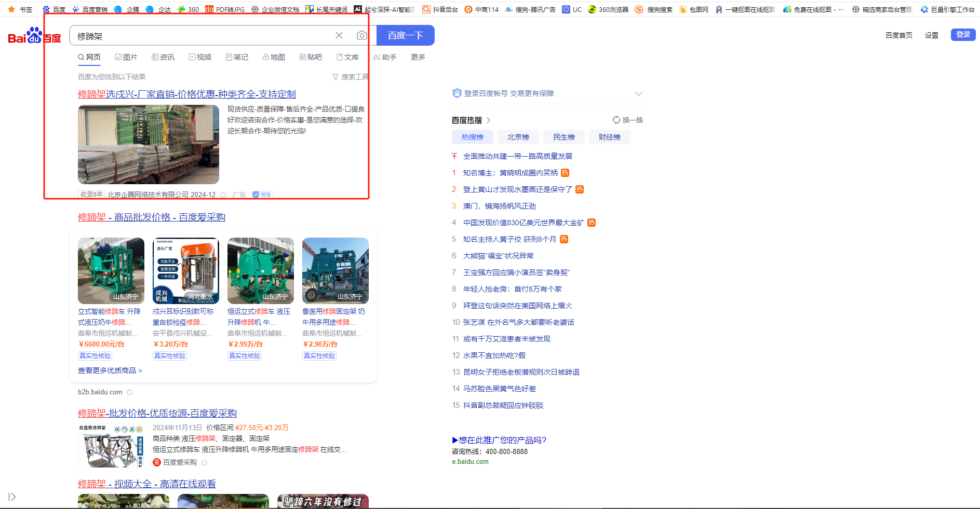This screenshot has width=980, height=509.
Task: Open the 书签 star bookmark
Action: point(20,9)
